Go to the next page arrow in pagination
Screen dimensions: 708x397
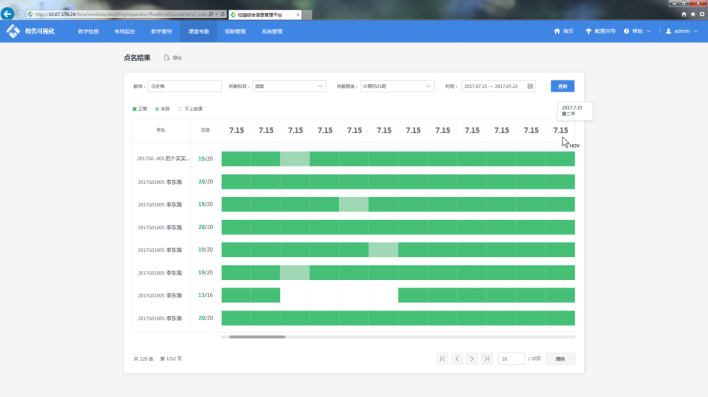tap(472, 359)
